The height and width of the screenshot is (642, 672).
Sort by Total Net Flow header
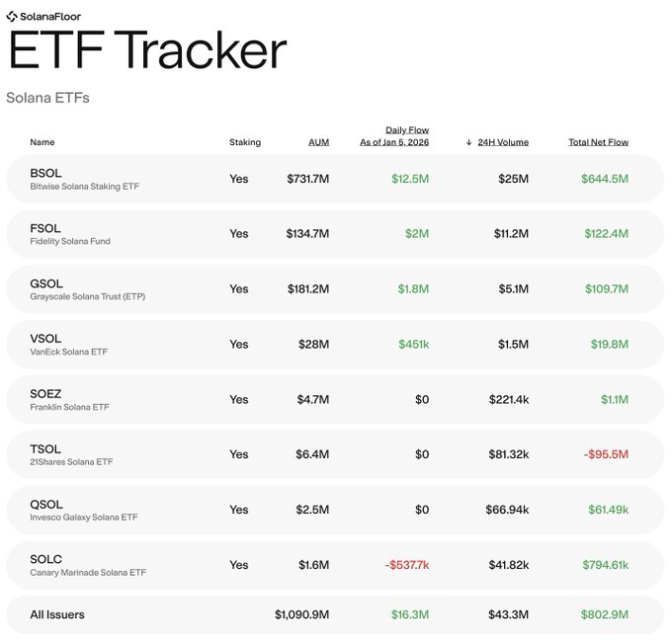click(598, 142)
